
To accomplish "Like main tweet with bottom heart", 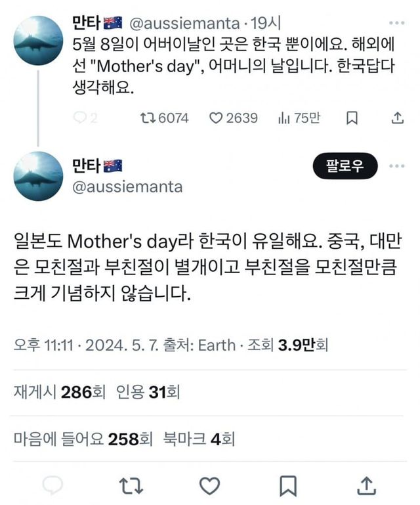I will point(209,485).
